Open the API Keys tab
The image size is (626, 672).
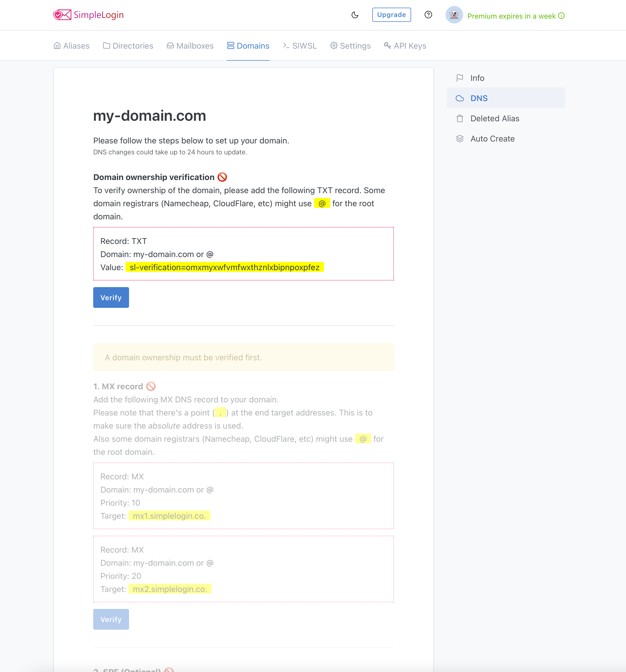405,46
